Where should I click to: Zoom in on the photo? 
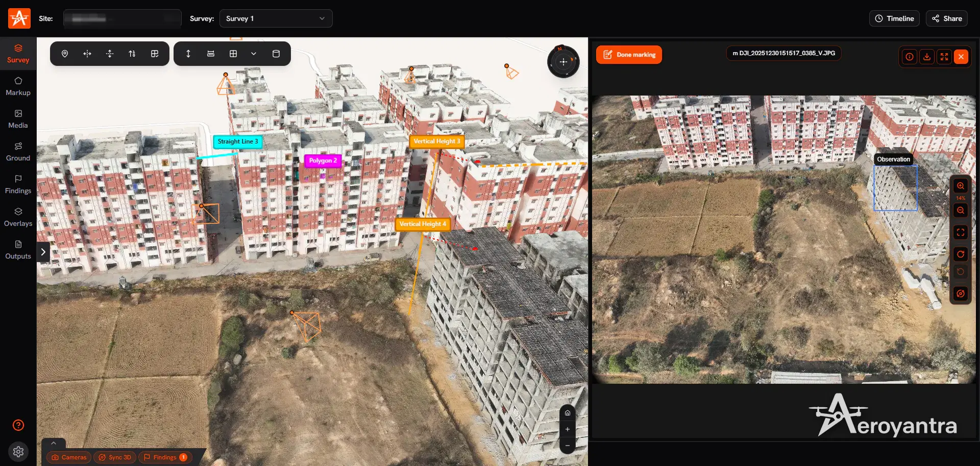pos(961,186)
